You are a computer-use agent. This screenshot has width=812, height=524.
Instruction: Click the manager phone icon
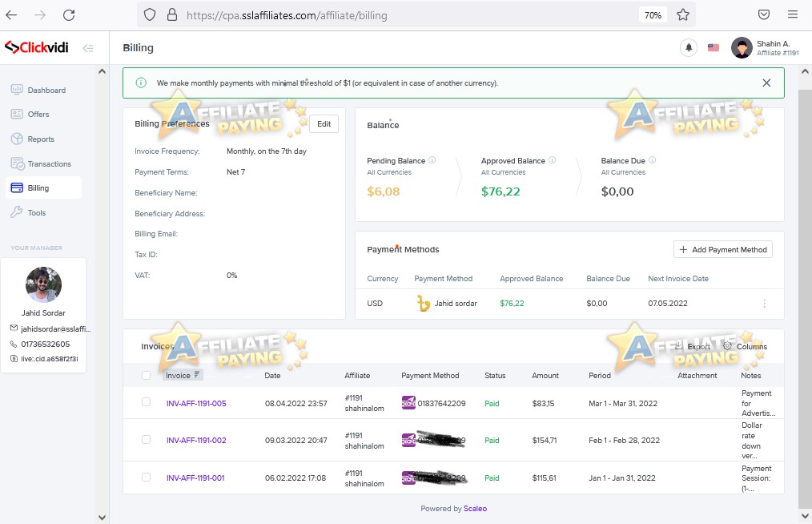point(14,344)
